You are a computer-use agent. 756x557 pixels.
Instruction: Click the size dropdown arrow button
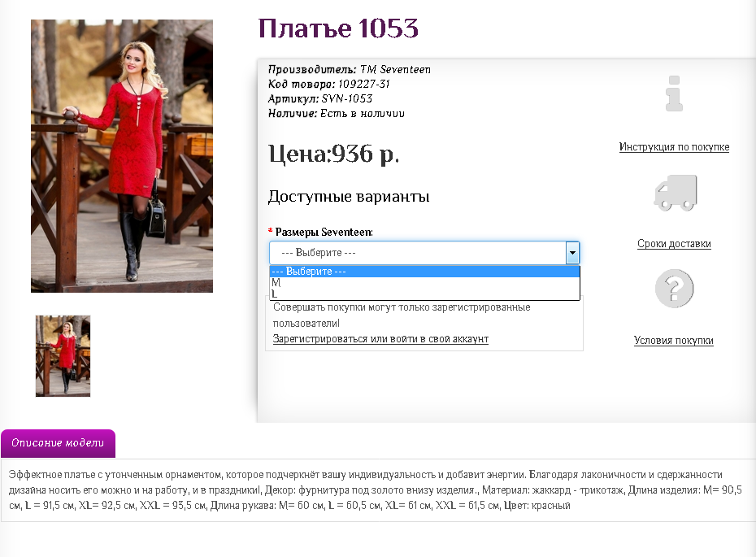coord(572,253)
